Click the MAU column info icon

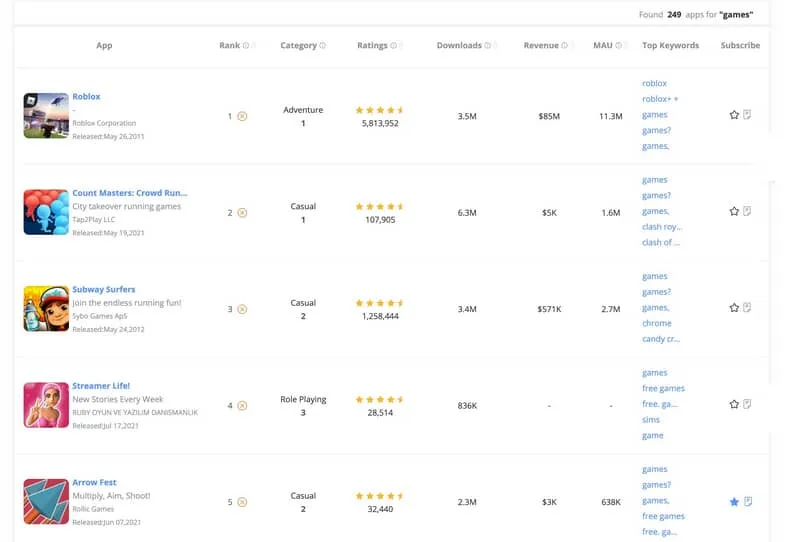click(618, 45)
